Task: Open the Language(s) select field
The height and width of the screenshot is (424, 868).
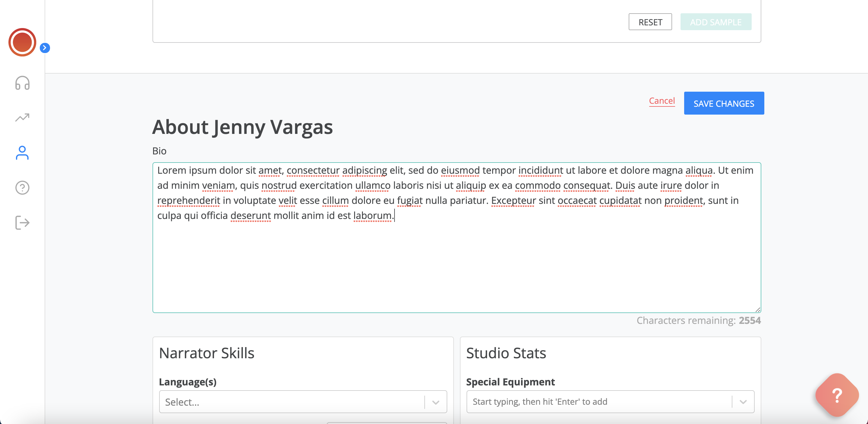Action: click(303, 402)
